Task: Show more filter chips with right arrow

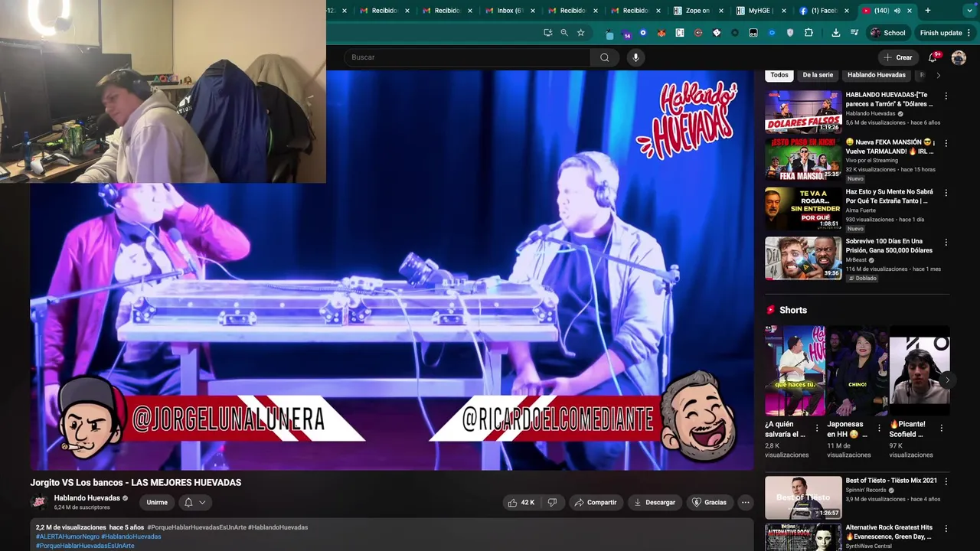Action: pyautogui.click(x=938, y=75)
